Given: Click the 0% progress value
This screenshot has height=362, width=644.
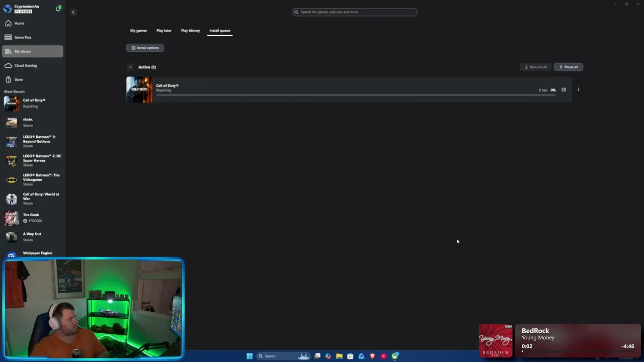Looking at the screenshot, I should tap(553, 90).
